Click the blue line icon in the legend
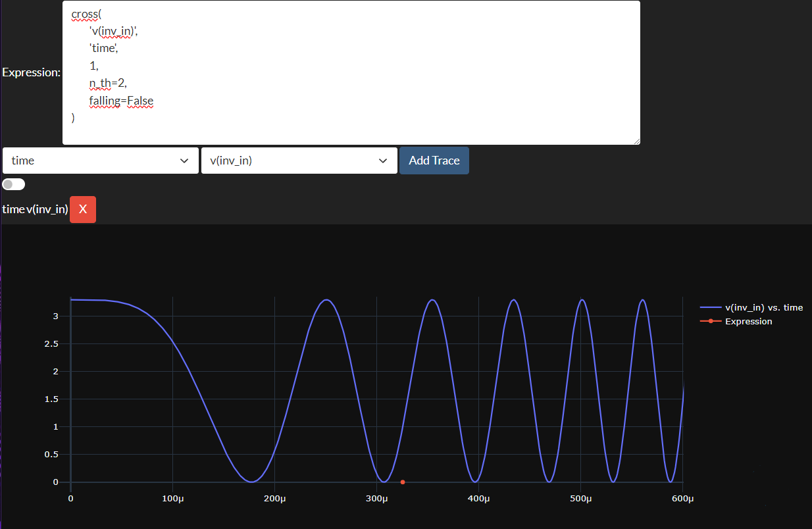Screen dimensions: 812x529 click(x=711, y=307)
